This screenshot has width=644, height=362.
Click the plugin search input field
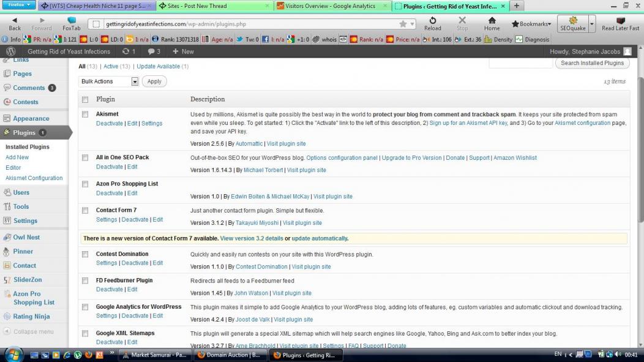[x=520, y=63]
